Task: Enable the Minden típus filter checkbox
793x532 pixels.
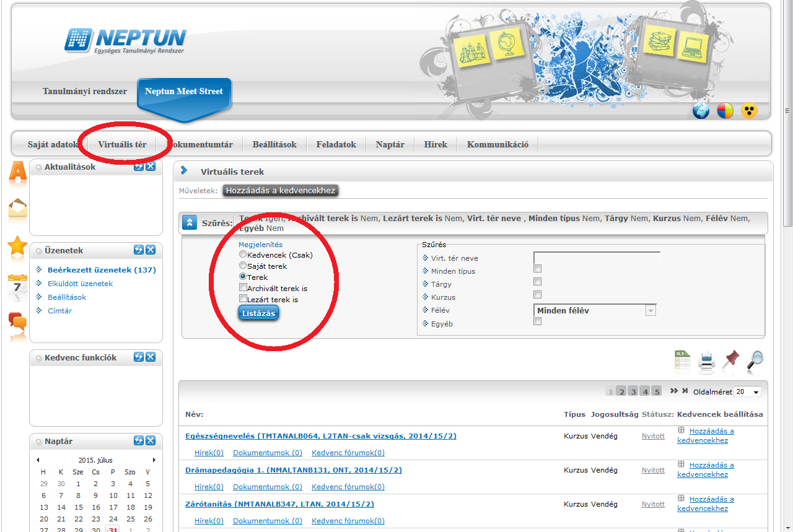Action: pyautogui.click(x=537, y=269)
